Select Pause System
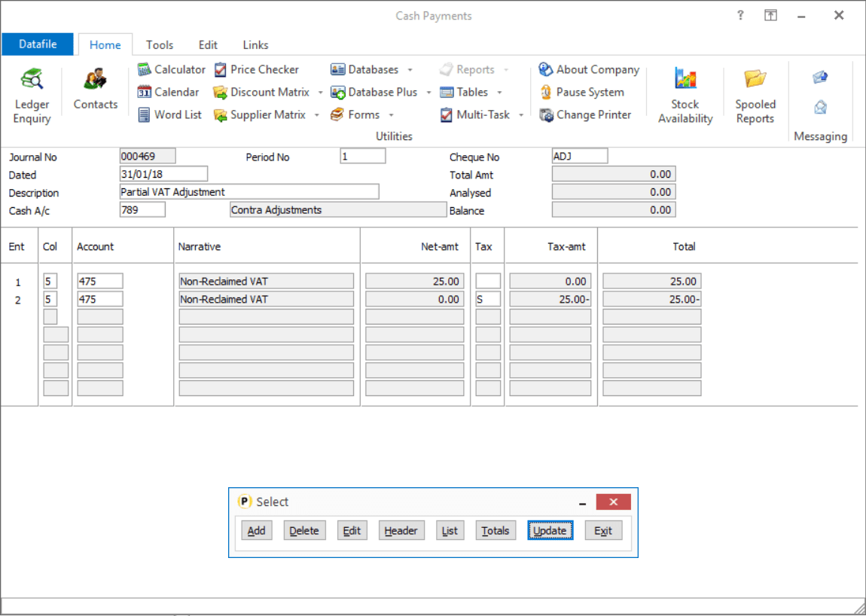 (581, 93)
